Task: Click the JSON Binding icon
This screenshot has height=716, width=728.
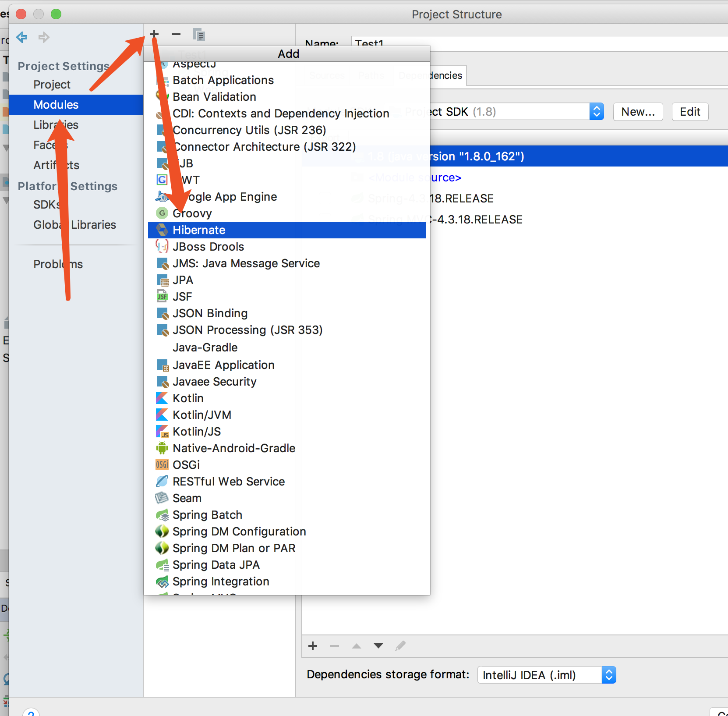Action: [x=163, y=314]
